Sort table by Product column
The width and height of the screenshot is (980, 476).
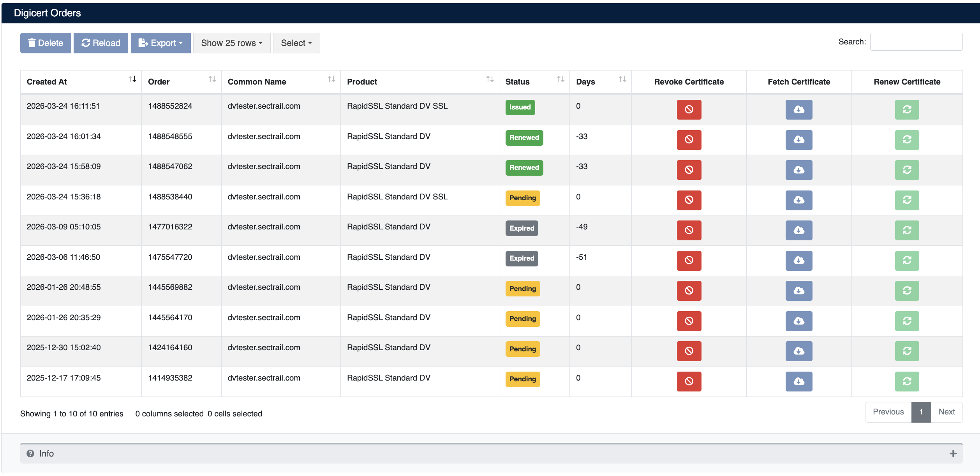420,82
